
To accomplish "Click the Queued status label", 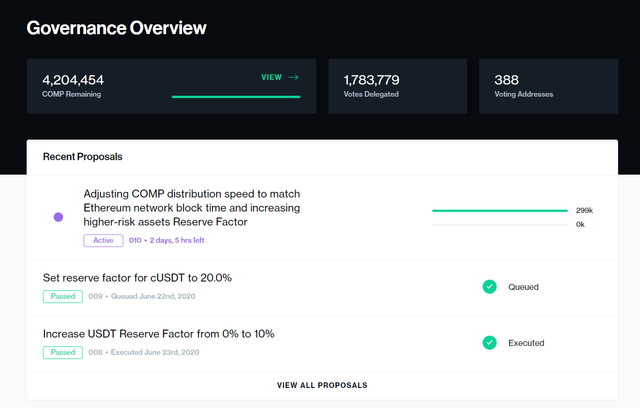I will (523, 287).
